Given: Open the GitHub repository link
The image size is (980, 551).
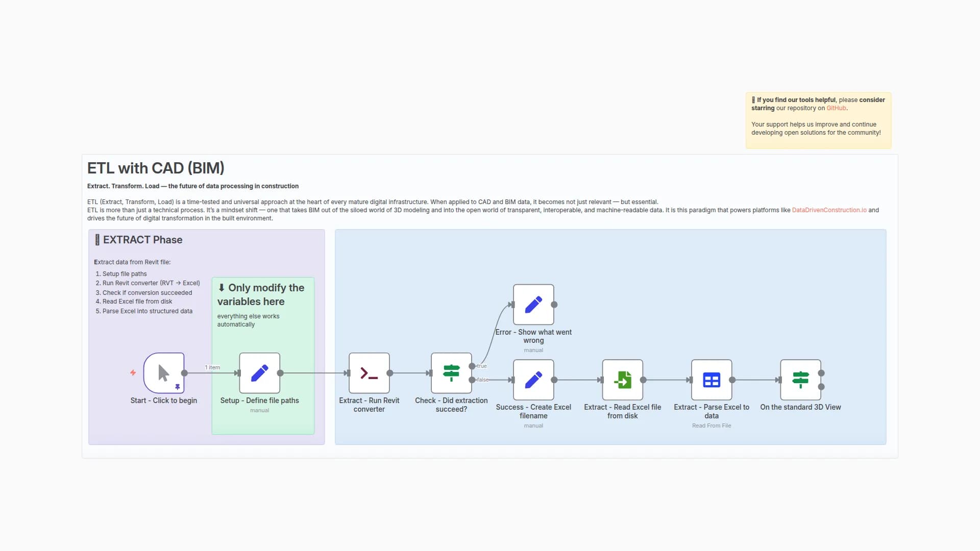Looking at the screenshot, I should (836, 108).
